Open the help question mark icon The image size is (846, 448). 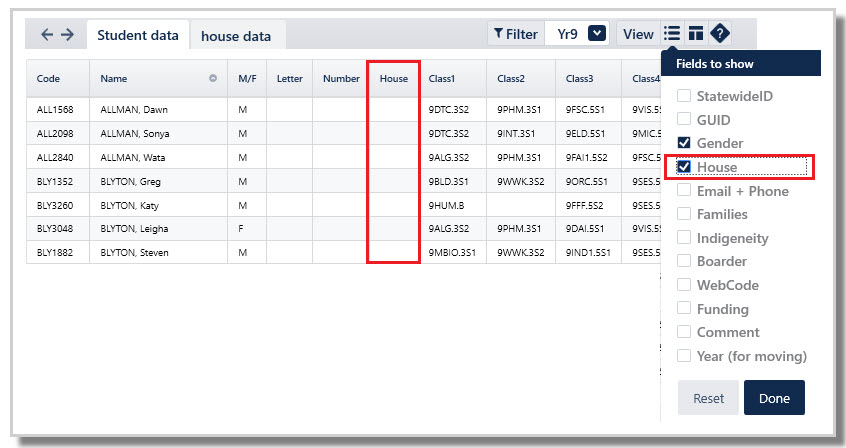click(720, 33)
